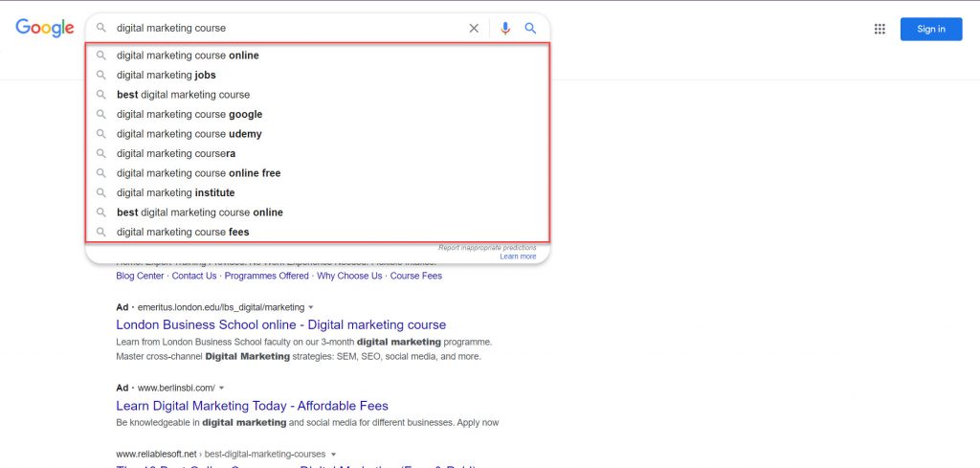Open the Contact Us sitelink

click(x=194, y=276)
